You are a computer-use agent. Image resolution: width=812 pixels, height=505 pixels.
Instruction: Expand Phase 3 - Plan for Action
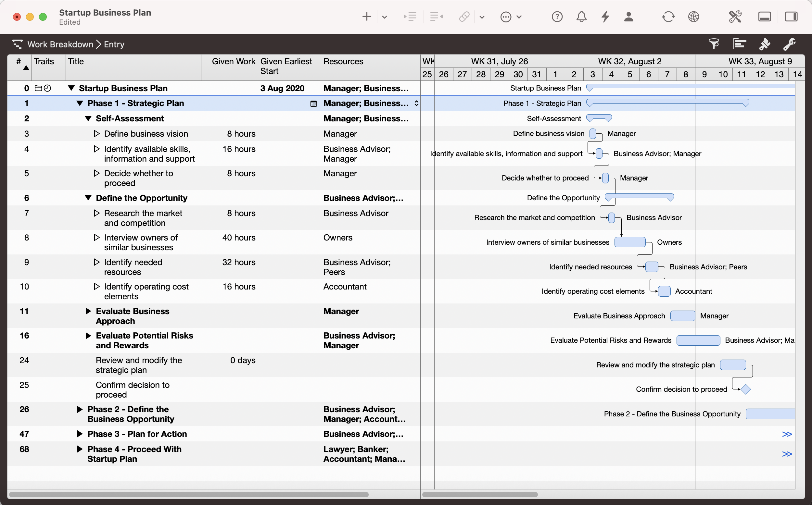pyautogui.click(x=80, y=434)
